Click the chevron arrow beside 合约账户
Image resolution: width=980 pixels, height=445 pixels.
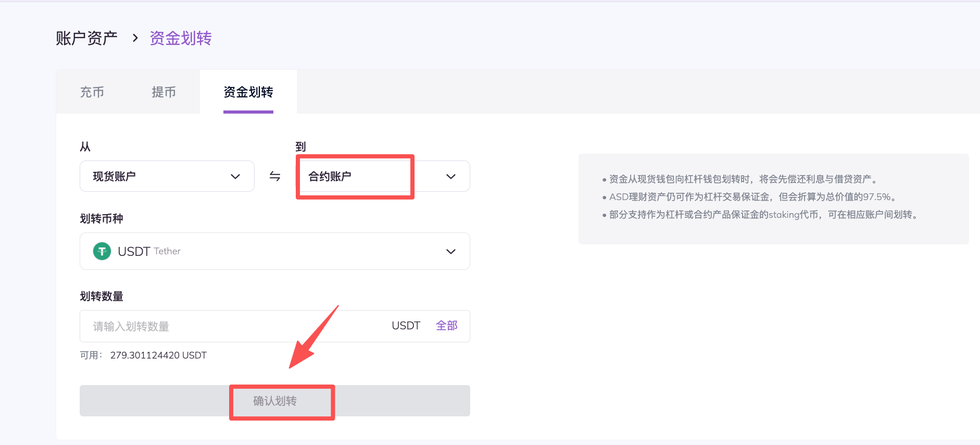(x=451, y=177)
